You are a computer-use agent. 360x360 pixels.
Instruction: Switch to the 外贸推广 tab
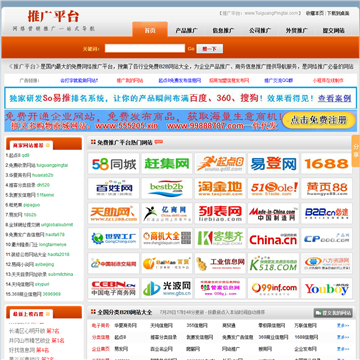click(296, 31)
